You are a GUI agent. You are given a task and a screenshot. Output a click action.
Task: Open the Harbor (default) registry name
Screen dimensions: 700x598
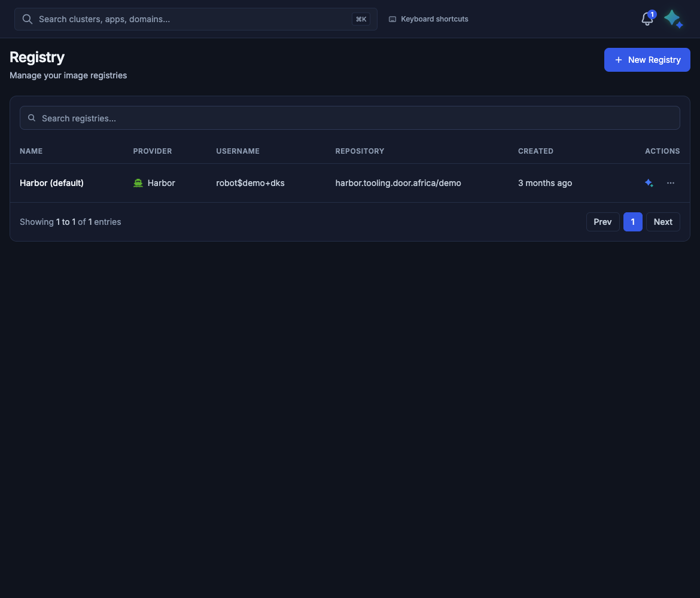[51, 183]
